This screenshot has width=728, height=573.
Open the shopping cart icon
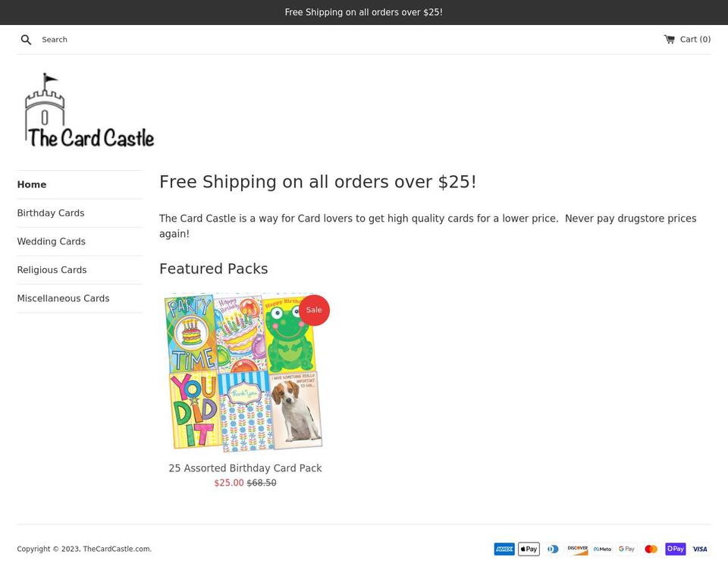click(668, 39)
